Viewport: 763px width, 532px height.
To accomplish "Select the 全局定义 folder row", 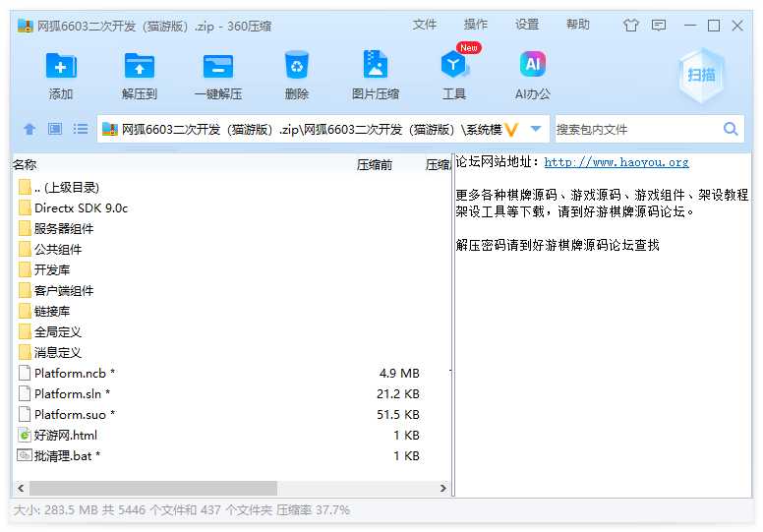I will (x=232, y=332).
